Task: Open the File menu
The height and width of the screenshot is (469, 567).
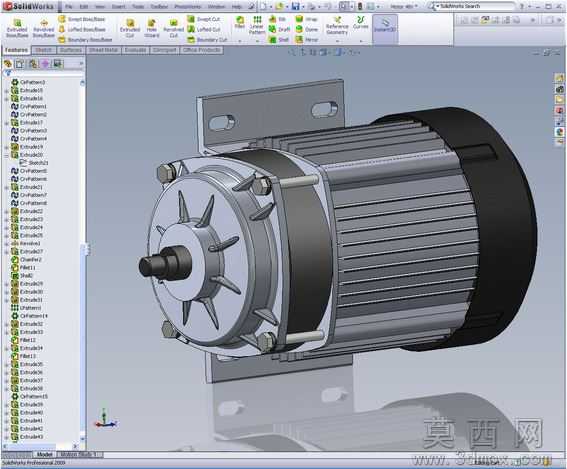Action: (68, 7)
